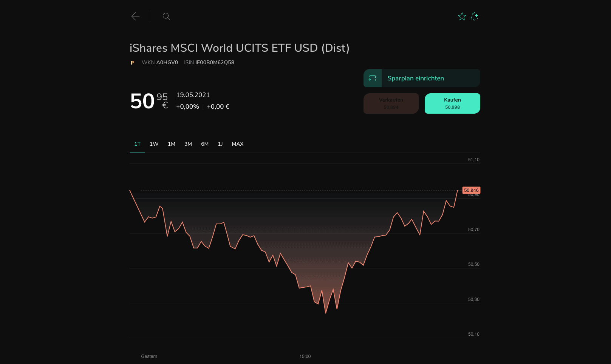Set a price alert via bell icon
This screenshot has width=611, height=364.
475,16
